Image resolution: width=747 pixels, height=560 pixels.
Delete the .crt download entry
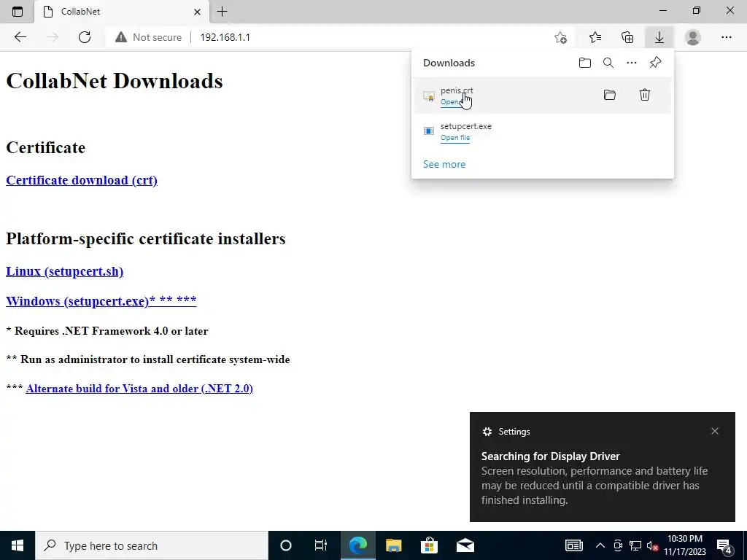(x=645, y=95)
